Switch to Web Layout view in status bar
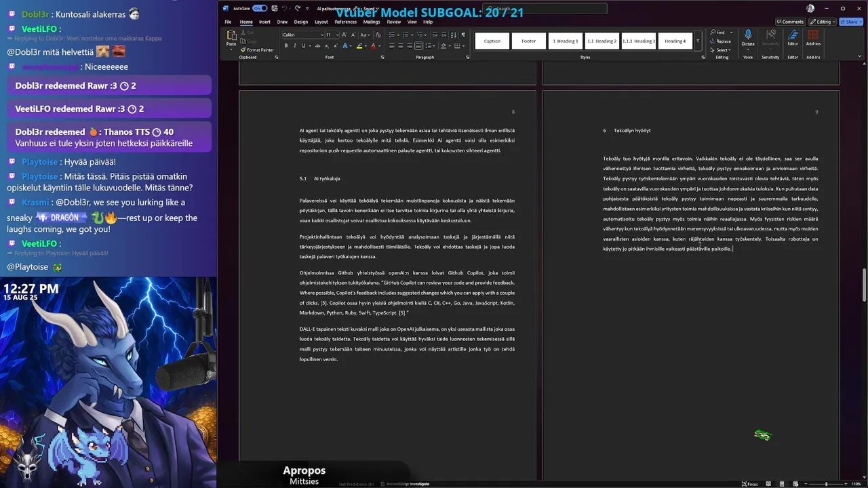This screenshot has height=488, width=868. [795, 484]
